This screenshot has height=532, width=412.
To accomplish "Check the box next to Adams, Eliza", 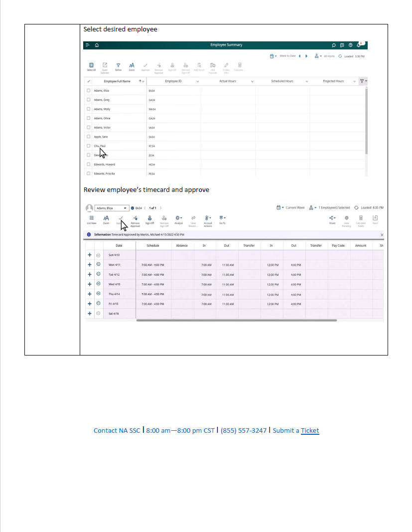I will [x=89, y=91].
